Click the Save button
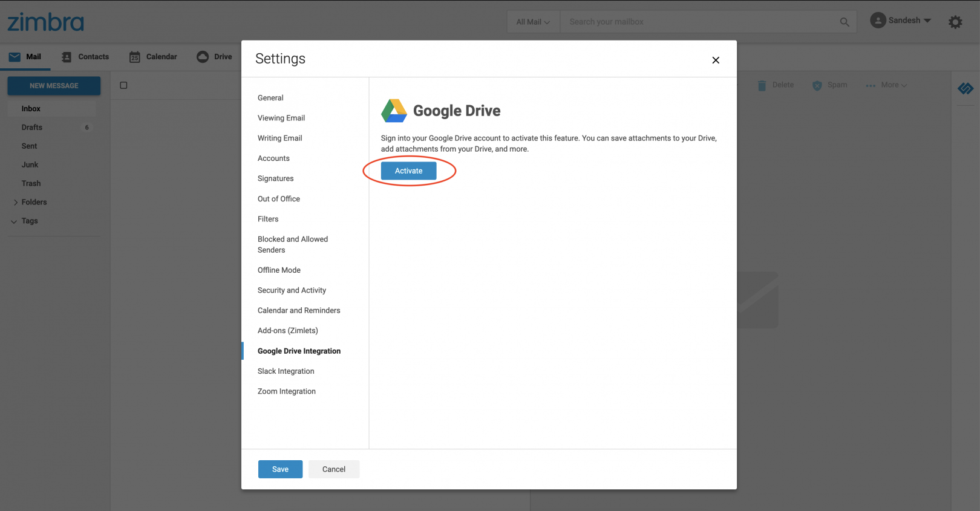The height and width of the screenshot is (511, 980). point(280,469)
